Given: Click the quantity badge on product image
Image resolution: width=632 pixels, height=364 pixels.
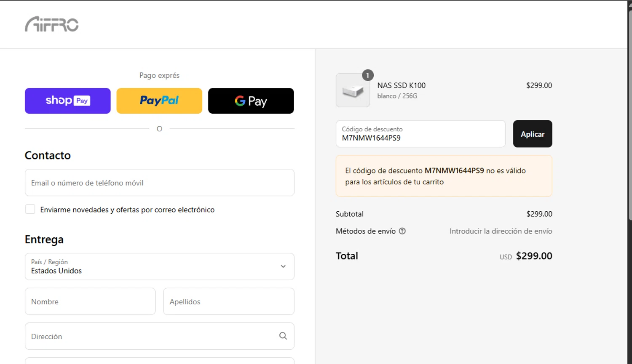Looking at the screenshot, I should coord(368,75).
